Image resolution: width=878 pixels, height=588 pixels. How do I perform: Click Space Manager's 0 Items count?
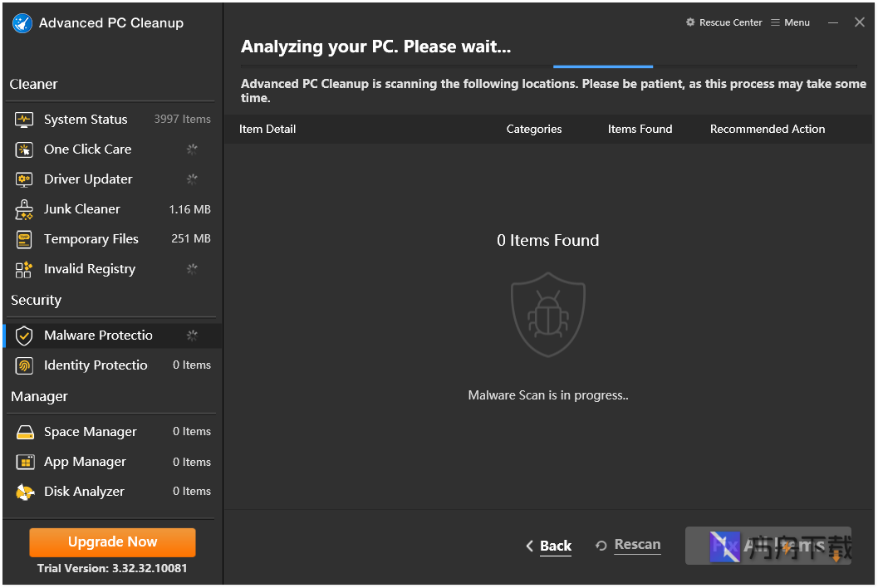tap(192, 432)
